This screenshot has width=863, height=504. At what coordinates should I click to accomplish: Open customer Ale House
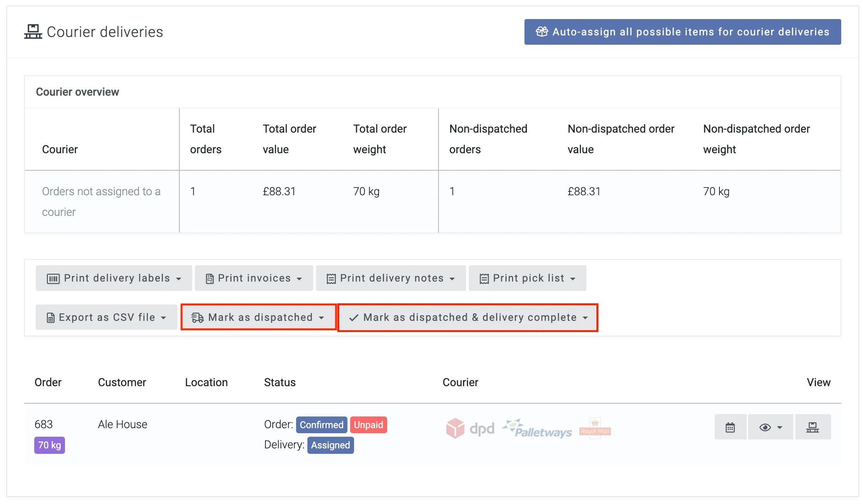tap(123, 424)
